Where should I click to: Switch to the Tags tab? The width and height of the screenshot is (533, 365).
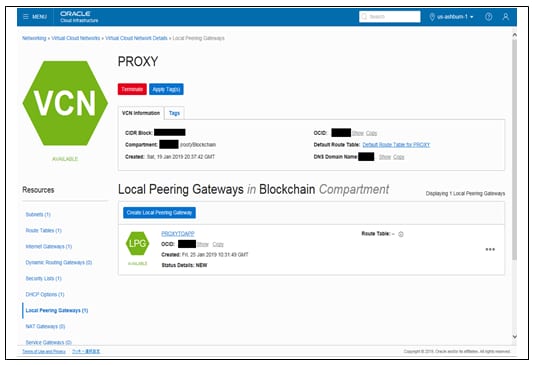174,113
